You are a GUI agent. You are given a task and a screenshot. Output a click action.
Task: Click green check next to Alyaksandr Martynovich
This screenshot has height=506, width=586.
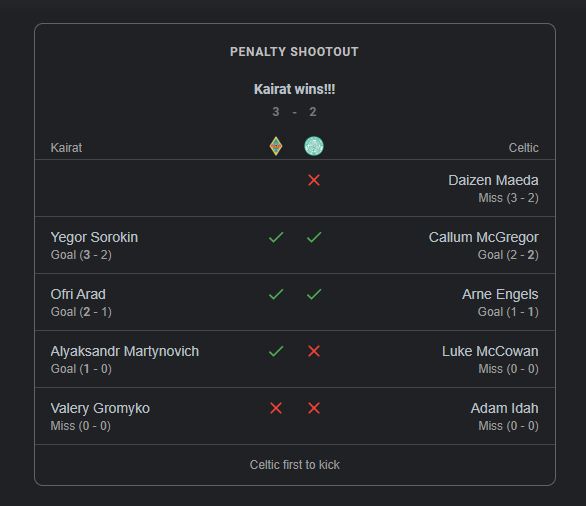(x=276, y=351)
